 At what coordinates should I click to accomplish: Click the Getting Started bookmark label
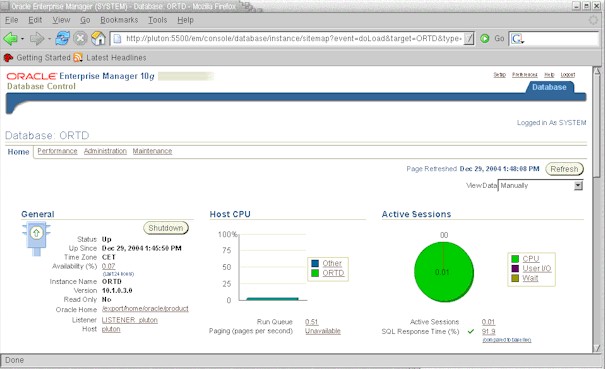coord(43,58)
